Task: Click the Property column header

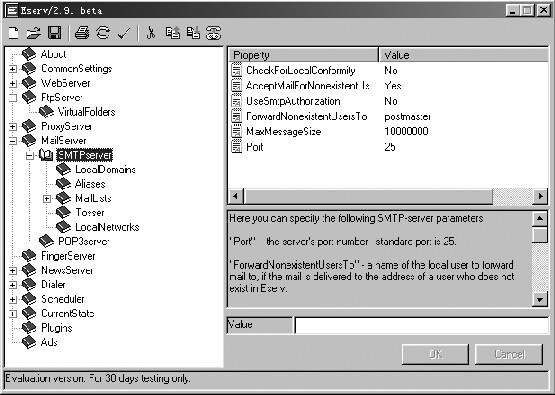Action: pyautogui.click(x=304, y=55)
